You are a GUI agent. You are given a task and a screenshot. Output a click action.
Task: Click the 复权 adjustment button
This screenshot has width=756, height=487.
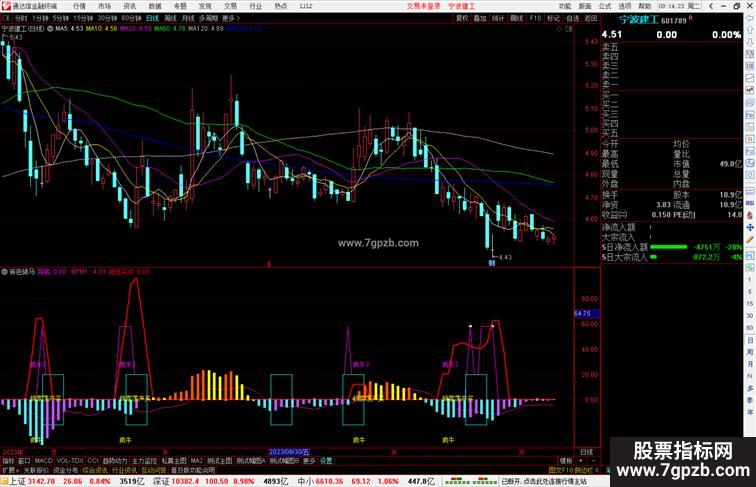click(462, 18)
